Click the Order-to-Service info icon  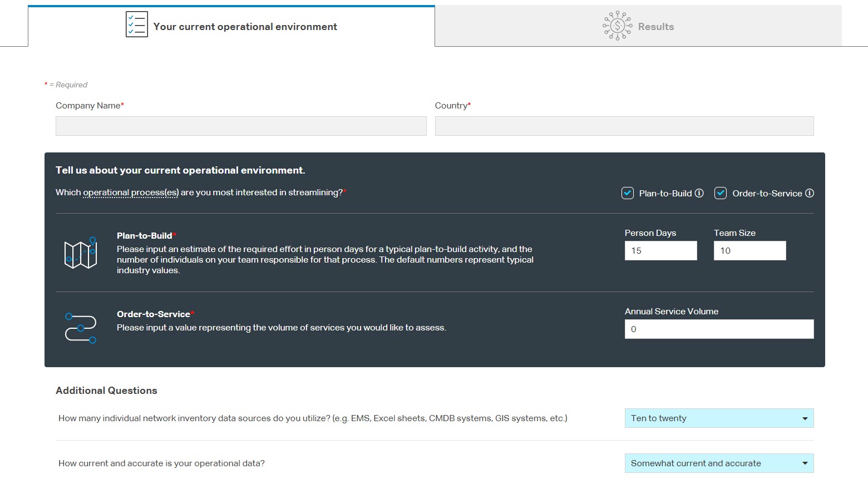(x=810, y=193)
